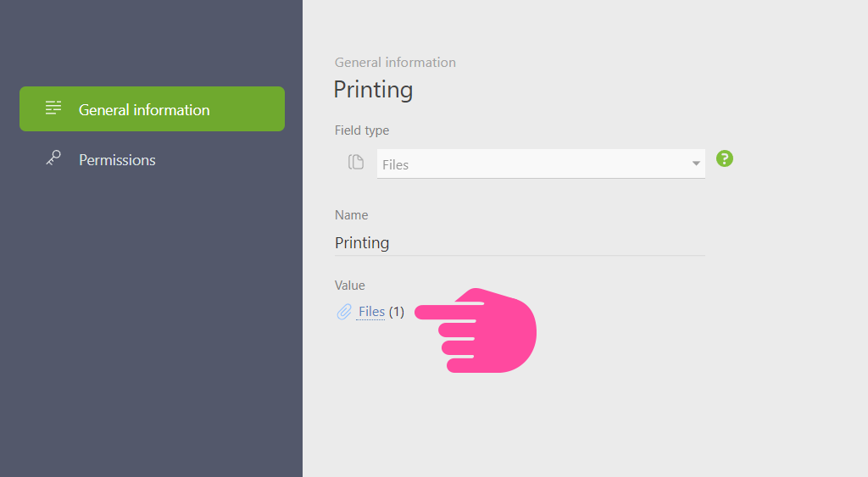Click the underline below the Name field
This screenshot has width=868, height=477.
[520, 255]
